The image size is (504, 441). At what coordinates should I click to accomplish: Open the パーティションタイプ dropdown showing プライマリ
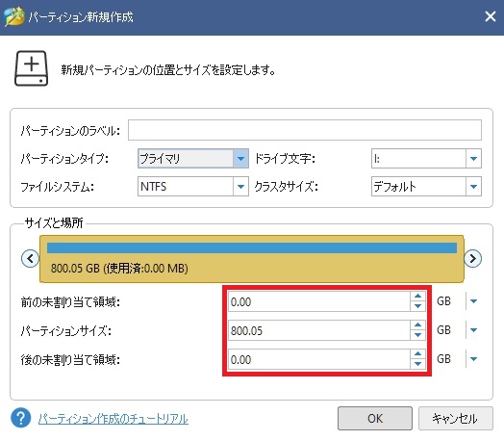193,158
